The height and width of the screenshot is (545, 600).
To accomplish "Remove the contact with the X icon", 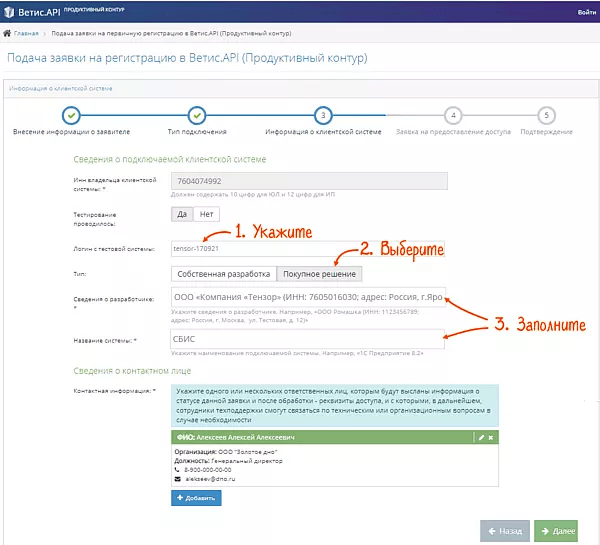I will pos(491,438).
